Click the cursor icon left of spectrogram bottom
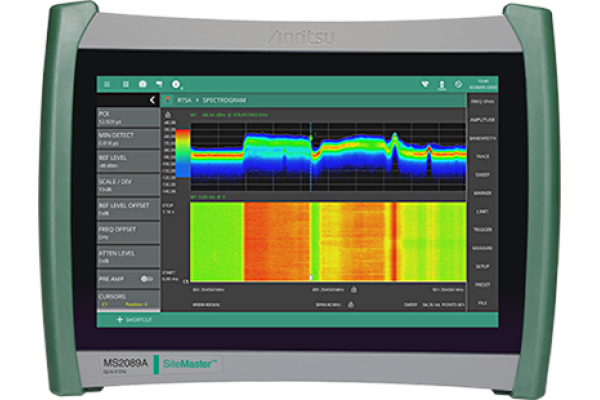Viewport: 600px width, 400px height. pyautogui.click(x=186, y=281)
